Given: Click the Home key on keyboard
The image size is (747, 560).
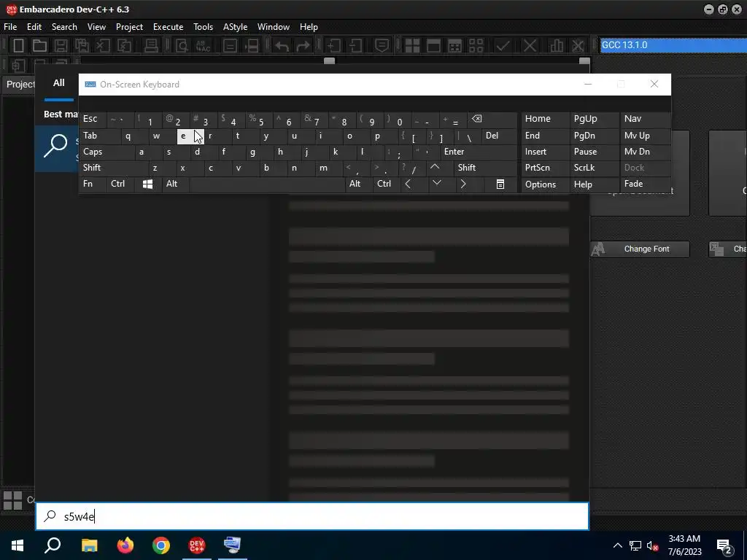Looking at the screenshot, I should (545, 119).
